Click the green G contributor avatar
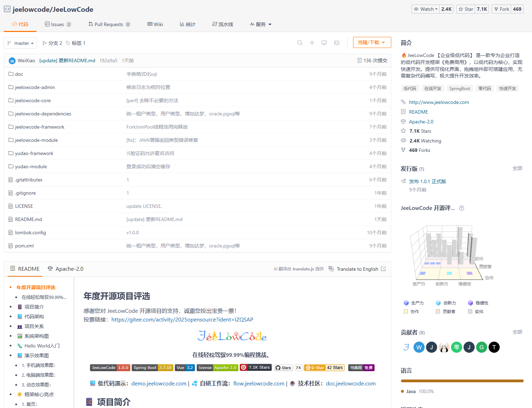The image size is (532, 408). pyautogui.click(x=482, y=347)
